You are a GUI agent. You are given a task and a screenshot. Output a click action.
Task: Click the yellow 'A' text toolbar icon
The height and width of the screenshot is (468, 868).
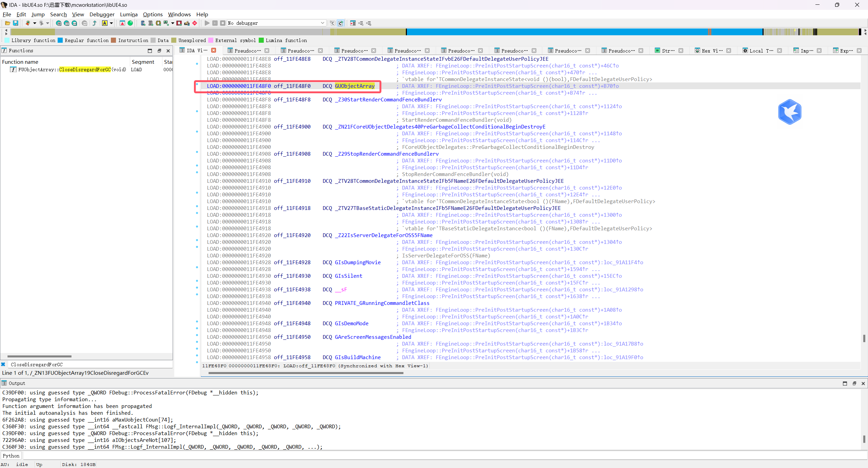pos(105,23)
